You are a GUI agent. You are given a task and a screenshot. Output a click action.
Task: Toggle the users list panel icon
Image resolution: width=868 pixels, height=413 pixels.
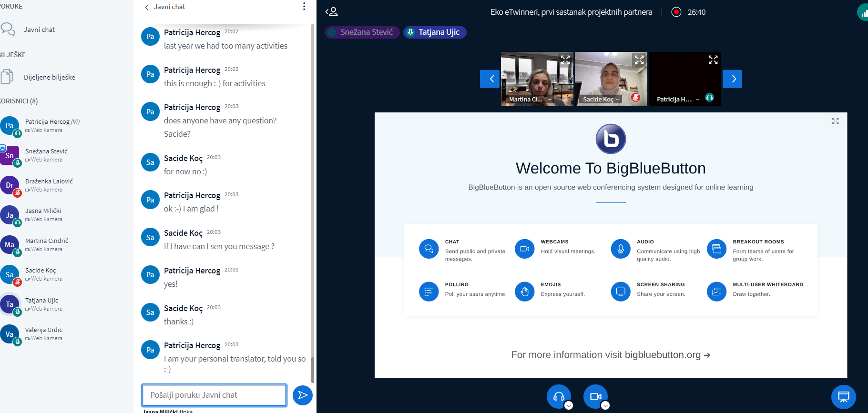[x=331, y=11]
